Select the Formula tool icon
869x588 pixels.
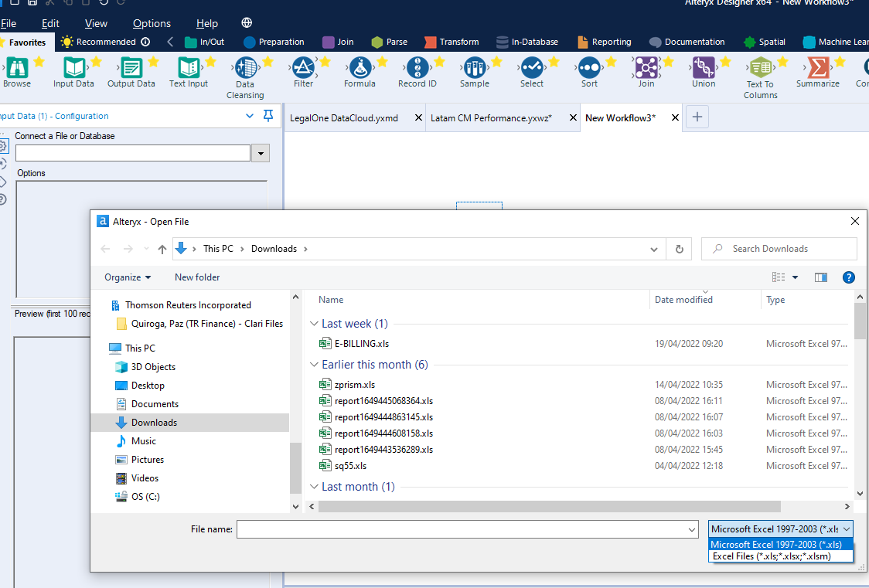pyautogui.click(x=359, y=67)
